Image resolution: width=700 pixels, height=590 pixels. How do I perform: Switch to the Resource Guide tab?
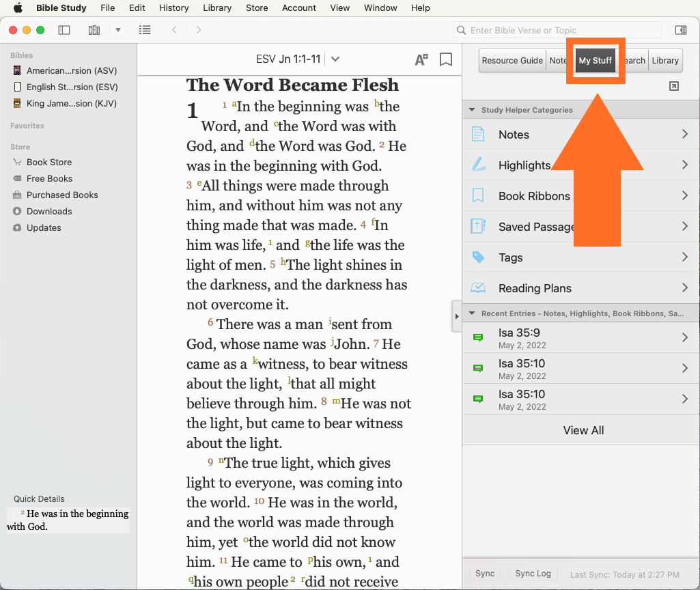point(512,60)
